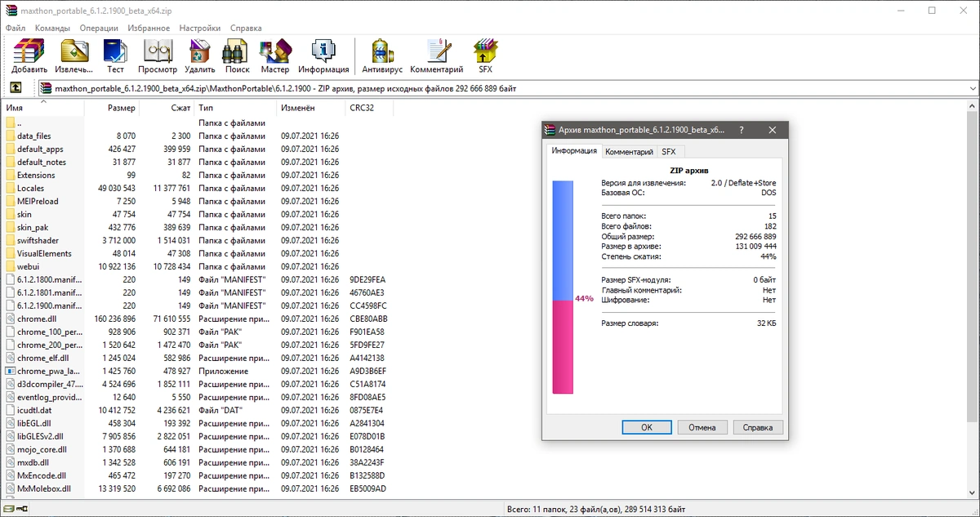The image size is (980, 517).
Task: Switch to the Комментарий dialog tab
Action: [629, 152]
